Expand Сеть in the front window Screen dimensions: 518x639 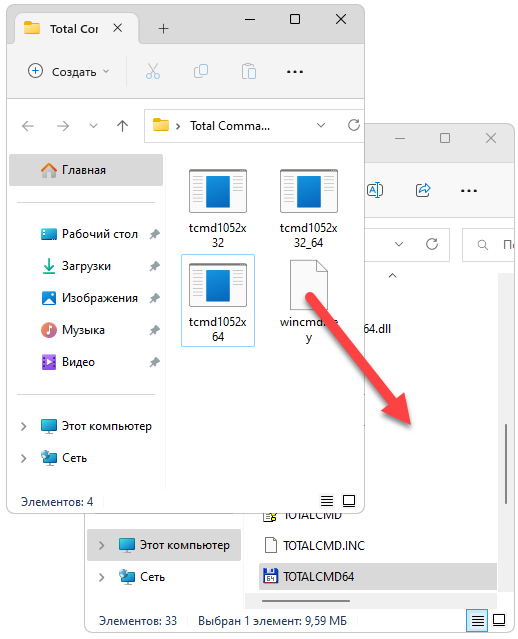coord(24,458)
